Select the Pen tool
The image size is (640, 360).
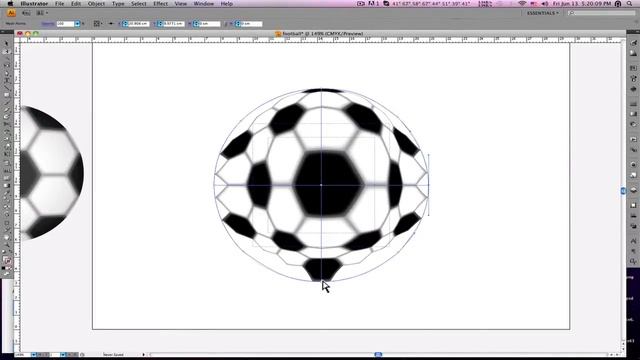click(7, 74)
